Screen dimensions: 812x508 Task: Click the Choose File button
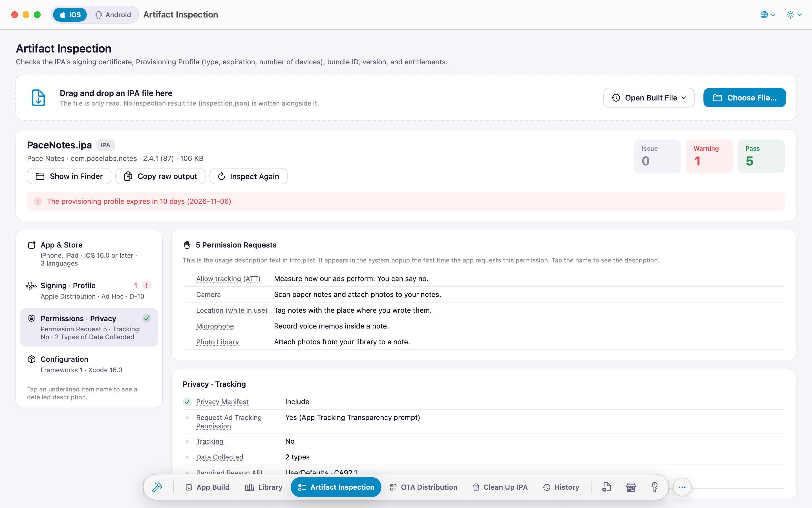(745, 98)
